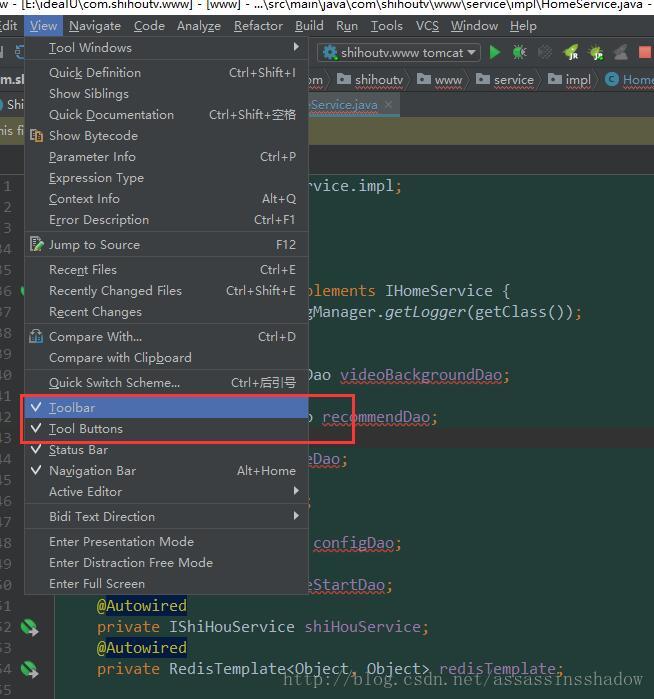Image resolution: width=654 pixels, height=699 pixels.
Task: Choose Enter Presentation Mode
Action: tap(167, 541)
